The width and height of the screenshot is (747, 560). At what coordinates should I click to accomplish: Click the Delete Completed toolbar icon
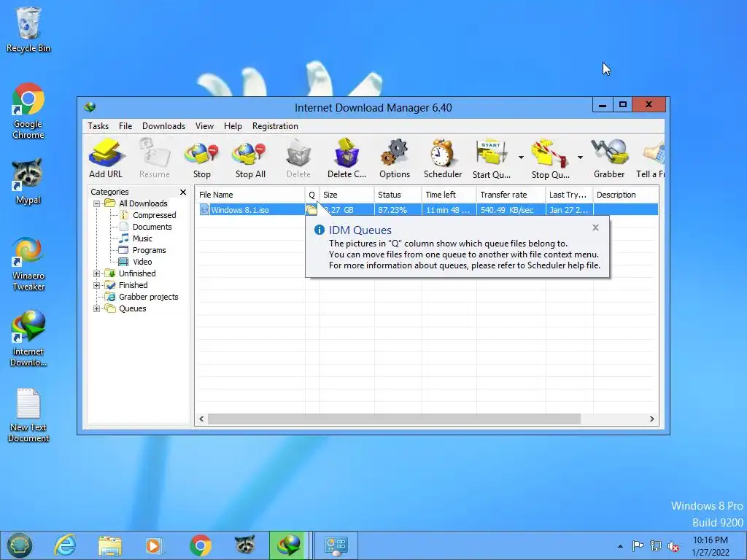347,158
